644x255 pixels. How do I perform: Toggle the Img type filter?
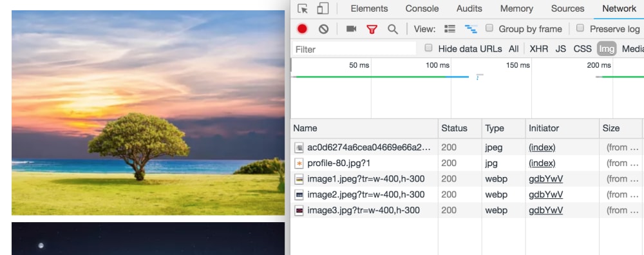[607, 49]
